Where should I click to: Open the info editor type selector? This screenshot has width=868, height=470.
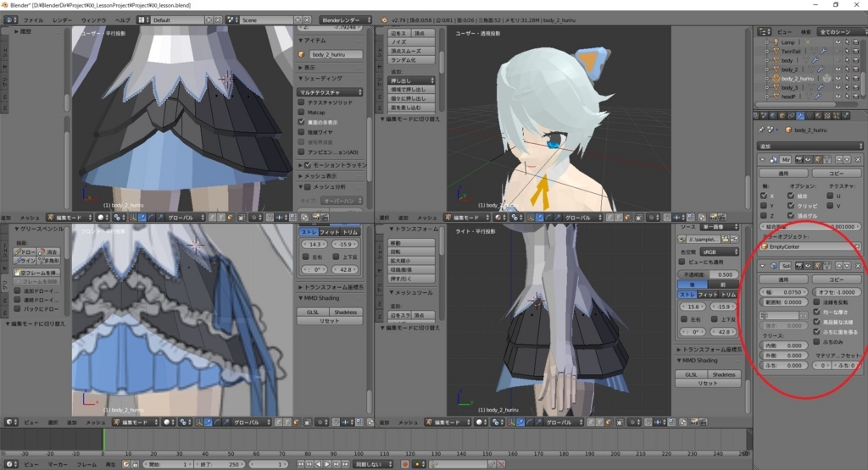coord(11,20)
